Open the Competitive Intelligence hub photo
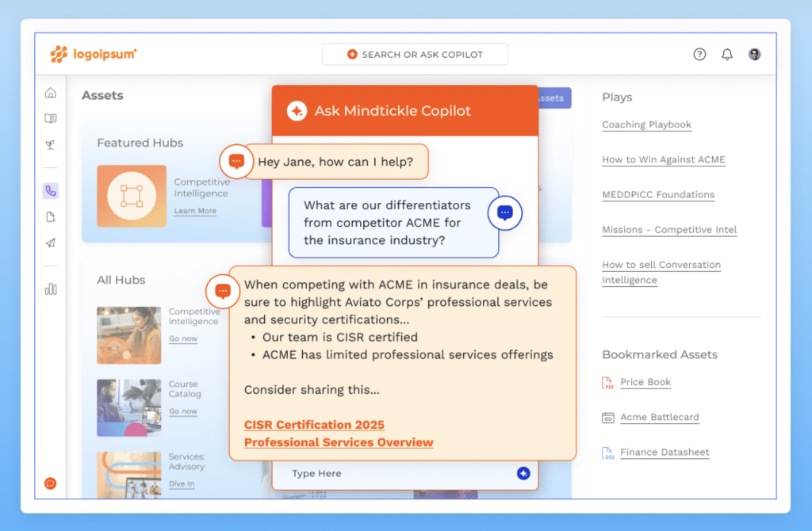The image size is (812, 531). (129, 335)
